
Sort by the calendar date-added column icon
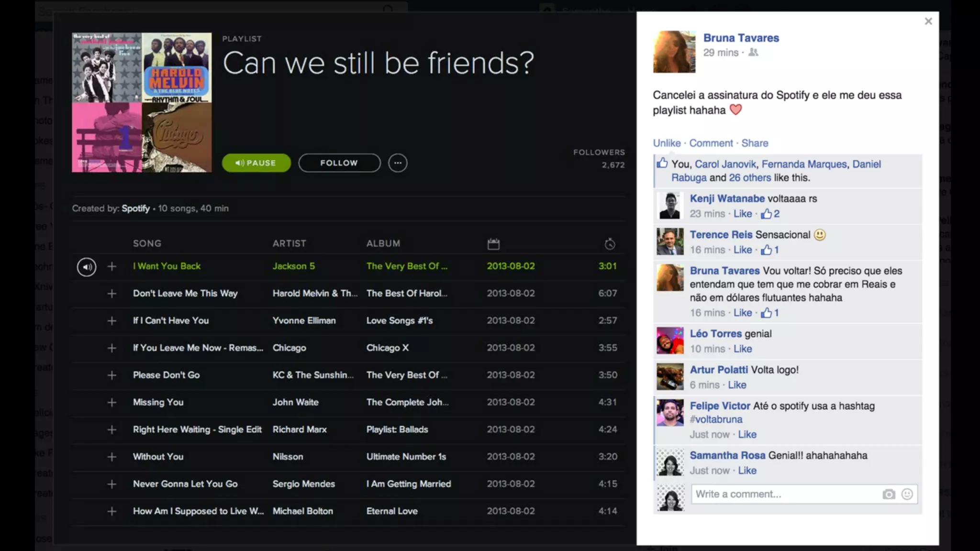point(493,244)
